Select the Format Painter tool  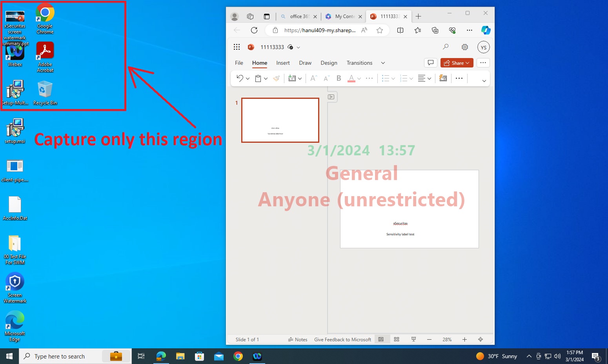pos(276,78)
